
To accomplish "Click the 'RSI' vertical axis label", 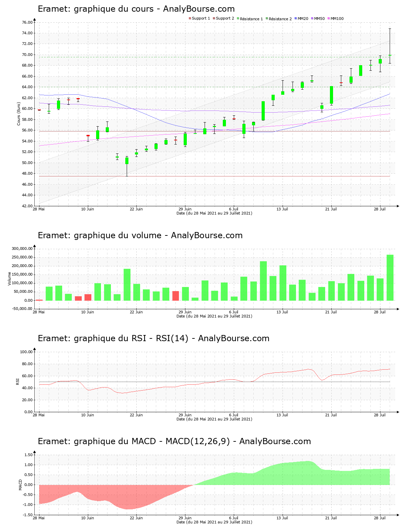I will [x=18, y=382].
